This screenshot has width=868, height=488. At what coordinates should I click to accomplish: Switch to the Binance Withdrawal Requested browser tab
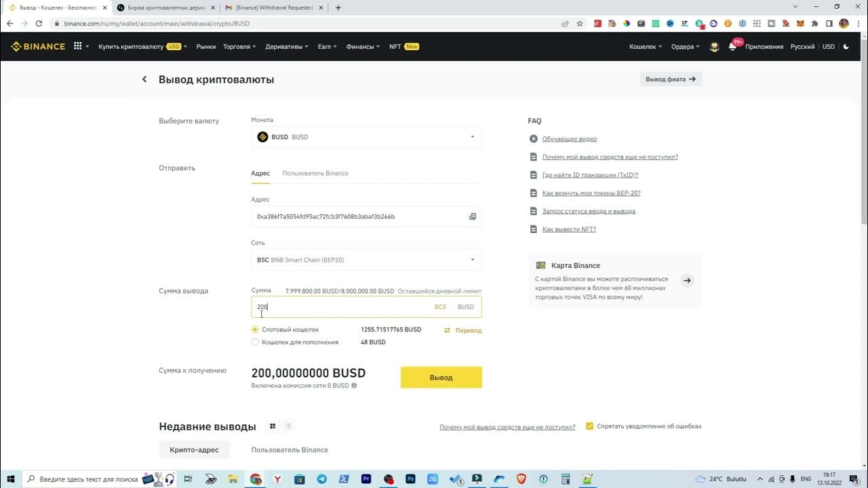tap(274, 7)
